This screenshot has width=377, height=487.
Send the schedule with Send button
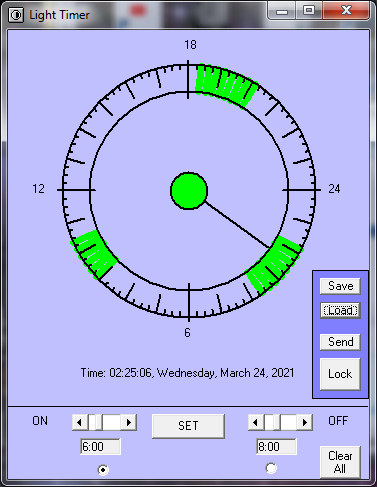340,342
